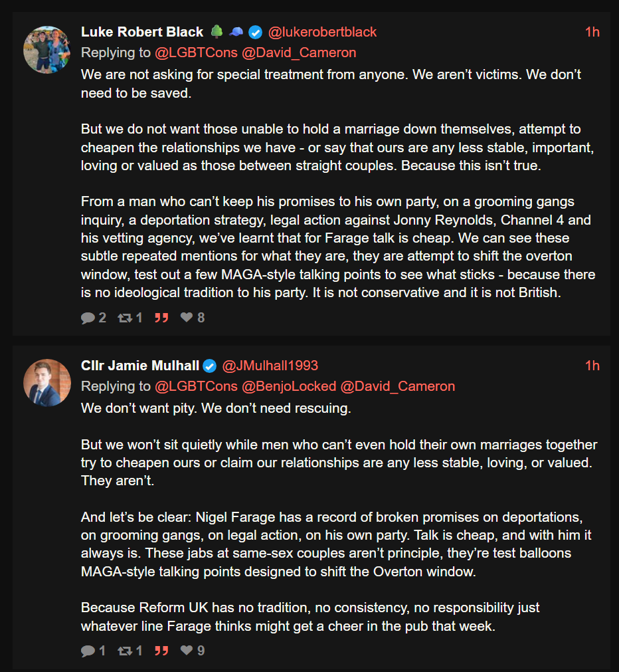Screen dimensions: 619x672
Task: Click the 1h timestamp on Jamie's post
Action: 592,366
